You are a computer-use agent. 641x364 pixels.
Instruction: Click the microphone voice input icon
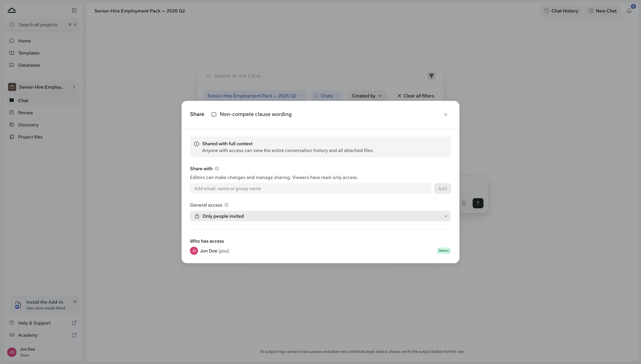pos(464,203)
